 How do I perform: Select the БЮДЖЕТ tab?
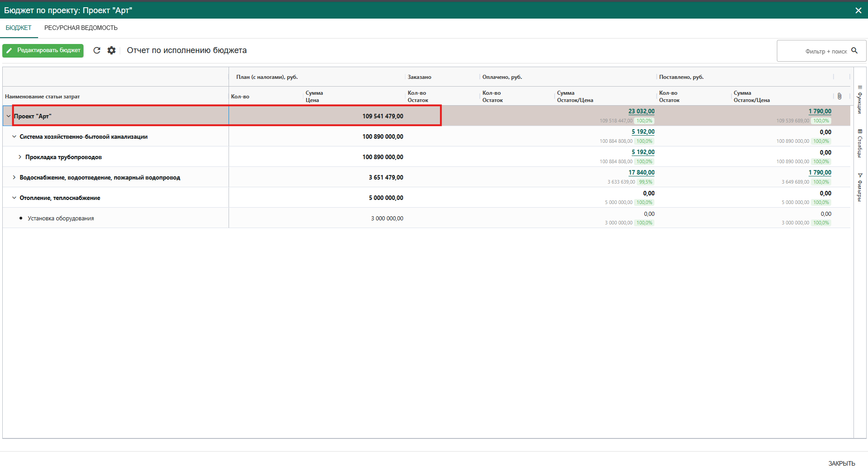click(x=19, y=28)
